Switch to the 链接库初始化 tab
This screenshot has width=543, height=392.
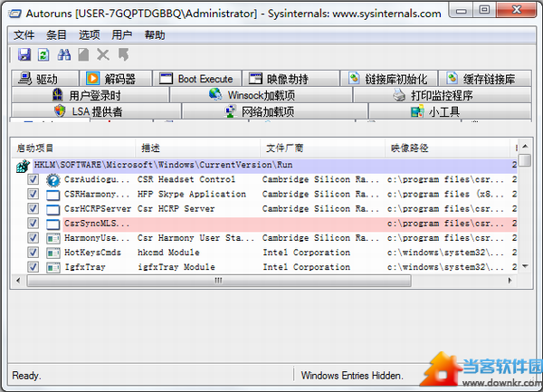click(x=388, y=79)
